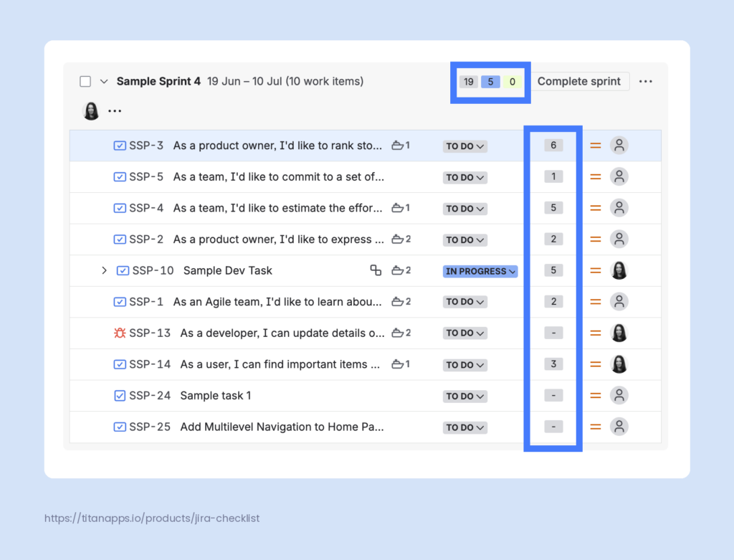Screen dimensions: 734x560
Task: Click the sprint dates 19 Jun – 10 Jul
Action: (245, 82)
